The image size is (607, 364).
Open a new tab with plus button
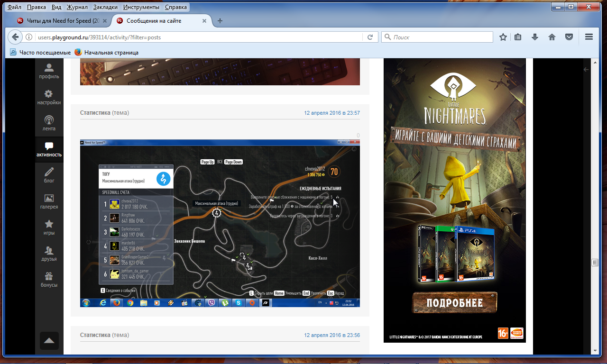tap(220, 21)
